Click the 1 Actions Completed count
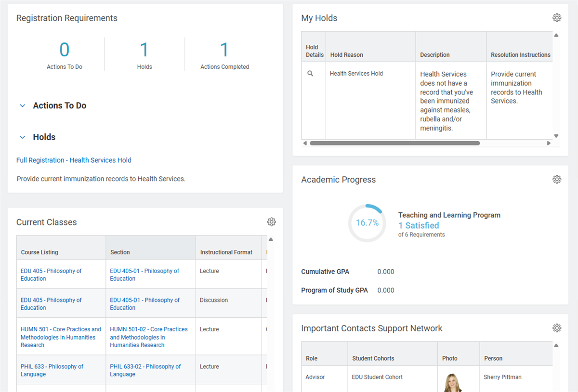578x392 pixels. point(224,50)
